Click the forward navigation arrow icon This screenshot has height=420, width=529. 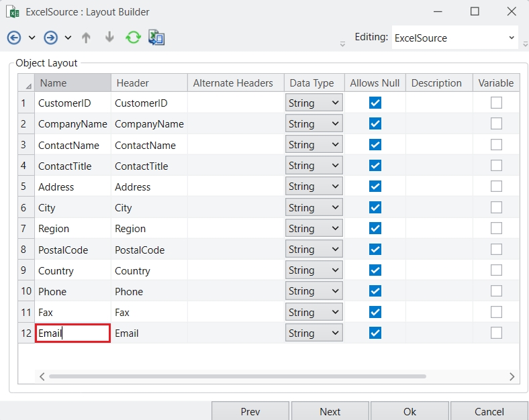(x=50, y=38)
